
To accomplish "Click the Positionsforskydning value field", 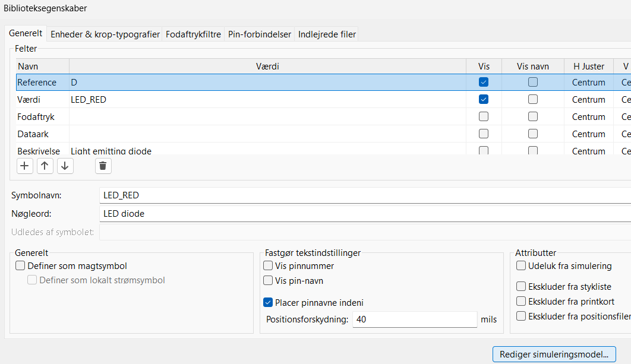I will point(415,319).
